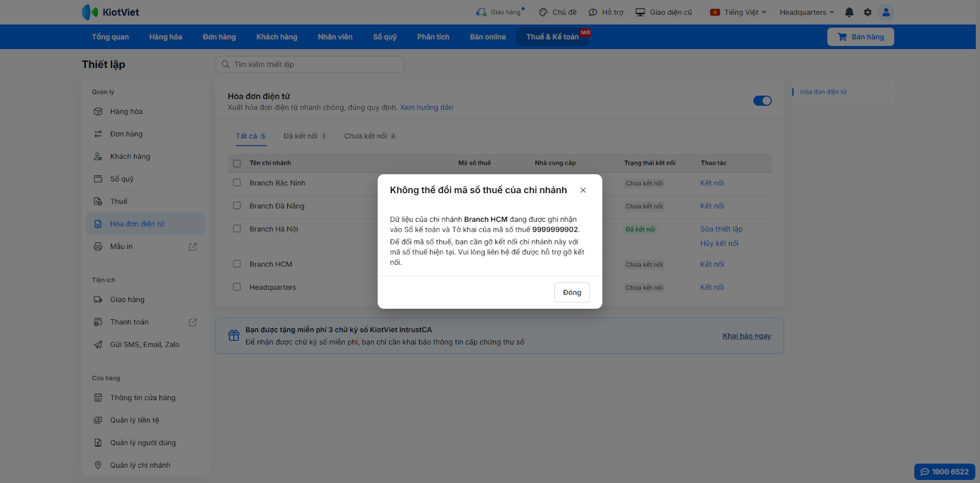Open the Thuế & Kế toán menu
Image resolution: width=980 pixels, height=483 pixels.
pyautogui.click(x=552, y=37)
